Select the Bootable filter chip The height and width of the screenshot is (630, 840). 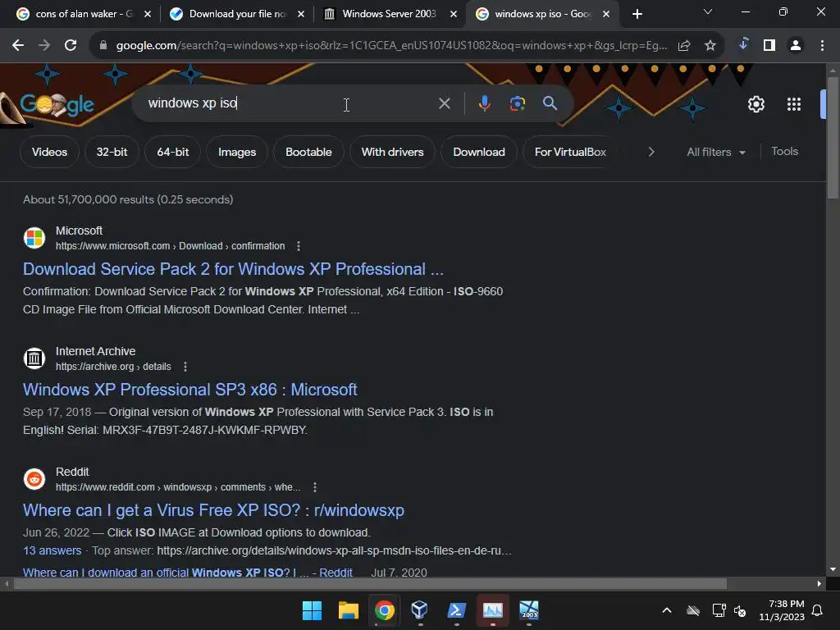click(308, 152)
